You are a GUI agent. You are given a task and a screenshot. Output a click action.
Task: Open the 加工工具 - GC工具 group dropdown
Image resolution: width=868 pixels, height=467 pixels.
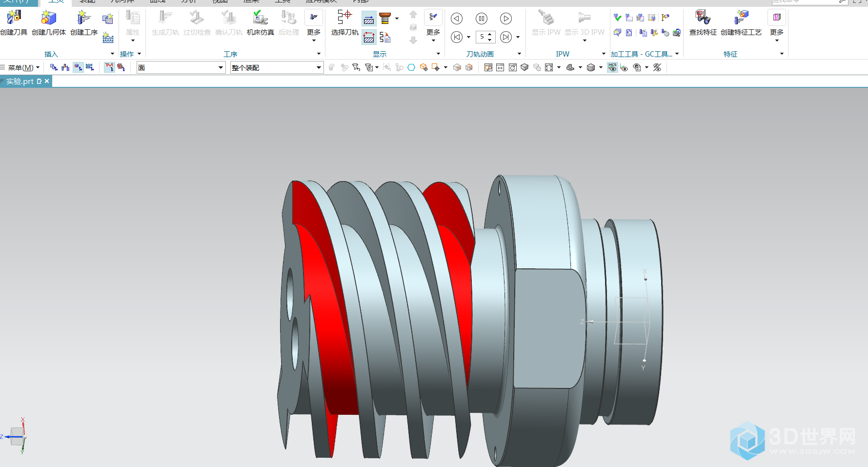tap(677, 54)
